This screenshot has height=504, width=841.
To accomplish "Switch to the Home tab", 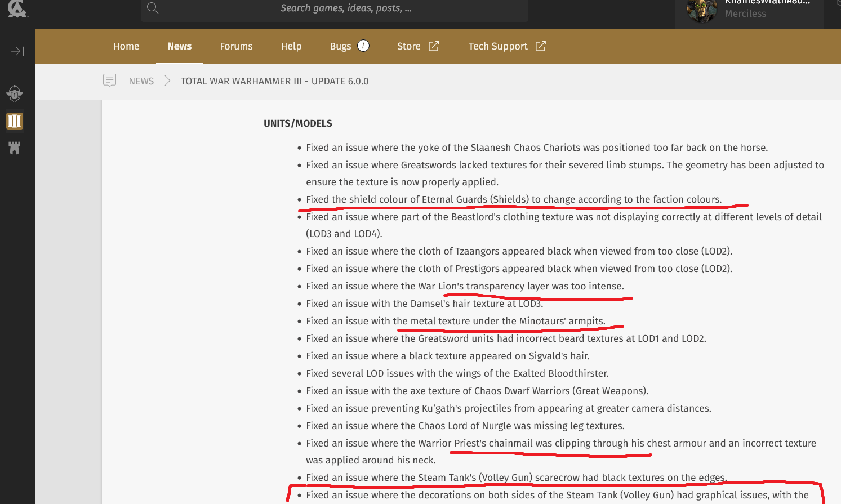I will [126, 46].
